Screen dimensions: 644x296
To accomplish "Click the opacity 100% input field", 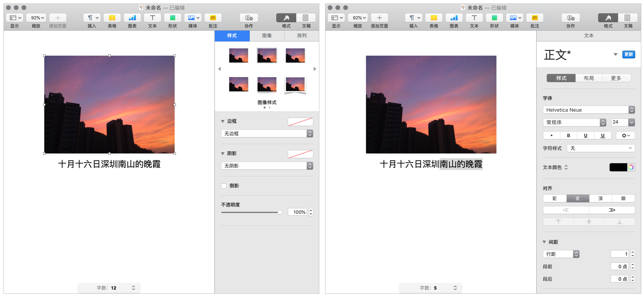I will [x=297, y=212].
